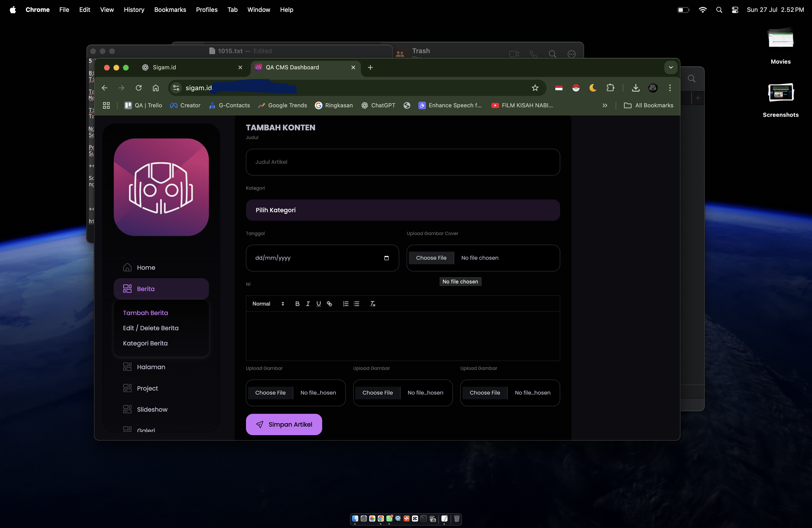The height and width of the screenshot is (528, 812).
Task: Open the Normal heading style dropdown
Action: [268, 304]
